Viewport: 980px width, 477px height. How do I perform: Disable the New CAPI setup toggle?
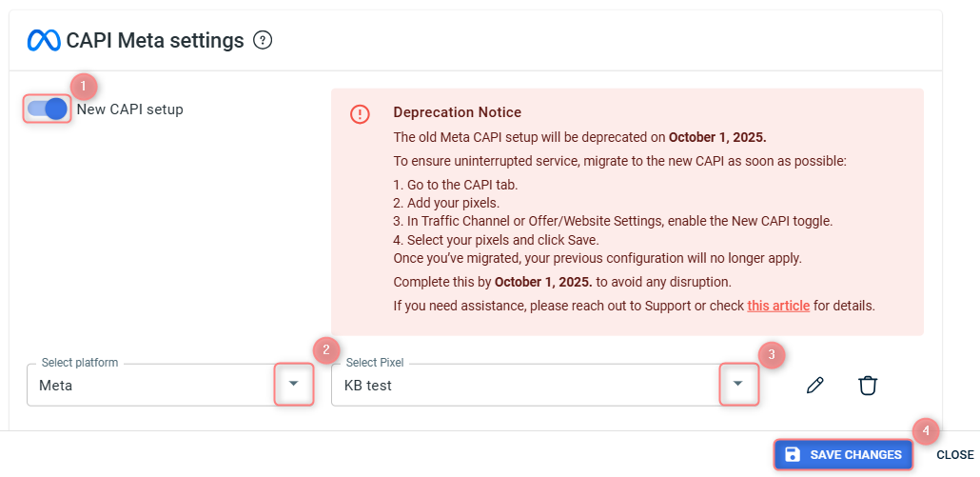click(48, 109)
